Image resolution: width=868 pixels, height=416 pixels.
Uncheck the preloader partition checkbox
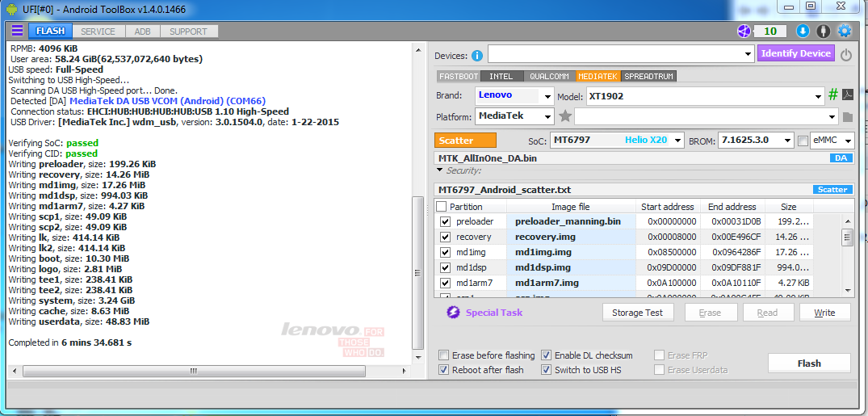point(445,221)
